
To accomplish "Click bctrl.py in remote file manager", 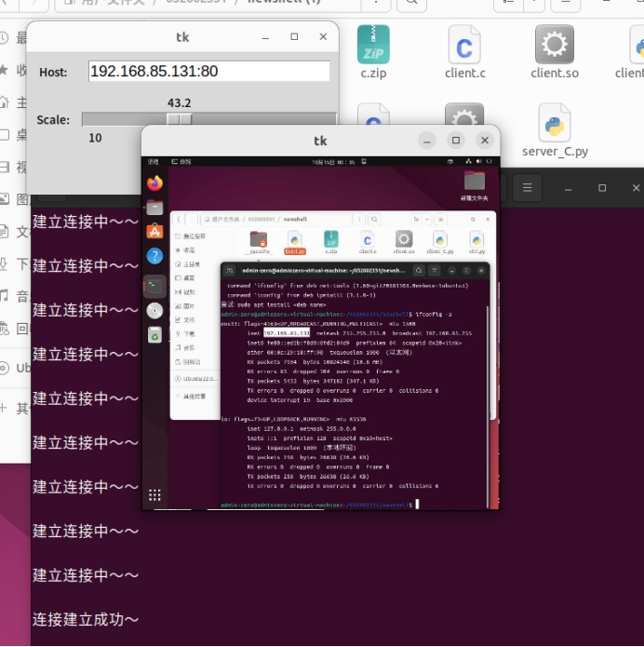I will coord(294,243).
